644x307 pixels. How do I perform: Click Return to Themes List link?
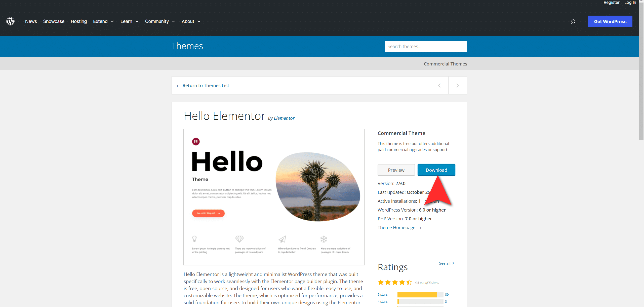(x=203, y=85)
